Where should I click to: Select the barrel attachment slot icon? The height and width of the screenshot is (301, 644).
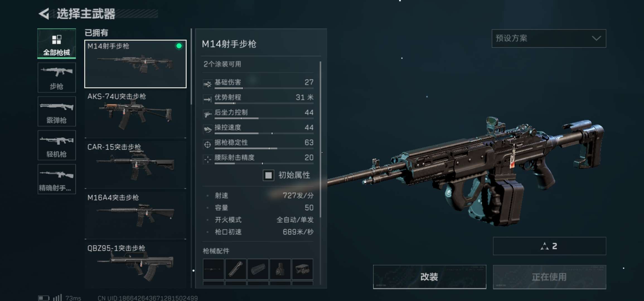tap(214, 269)
